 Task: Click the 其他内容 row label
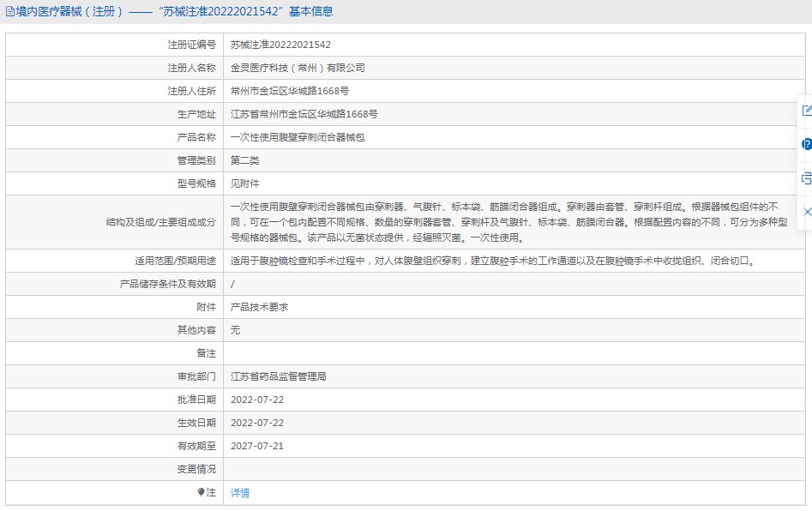click(x=196, y=330)
